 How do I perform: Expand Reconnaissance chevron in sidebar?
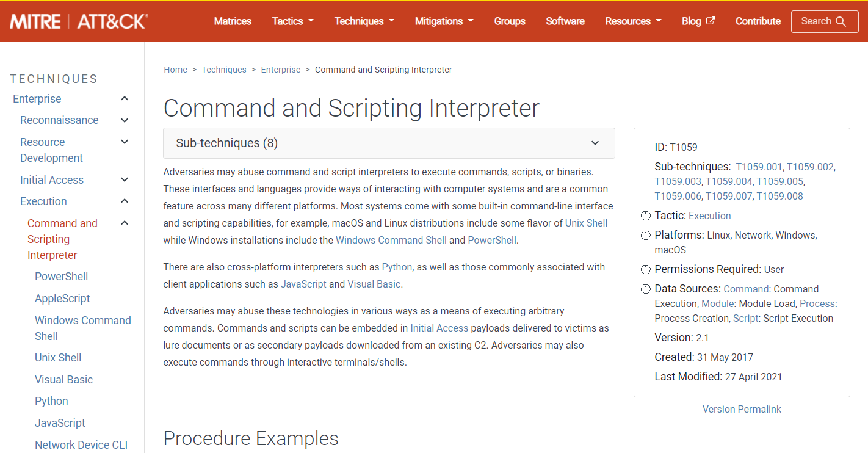(125, 120)
